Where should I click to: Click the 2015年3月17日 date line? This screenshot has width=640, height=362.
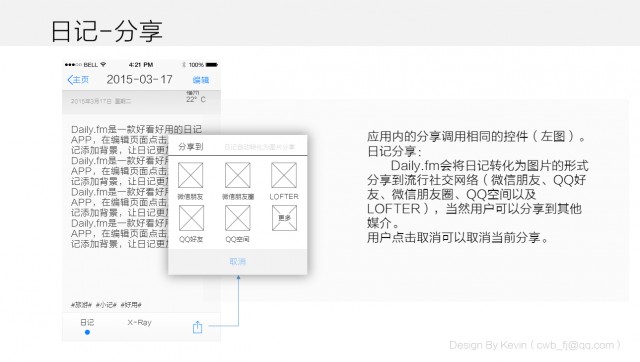point(101,101)
